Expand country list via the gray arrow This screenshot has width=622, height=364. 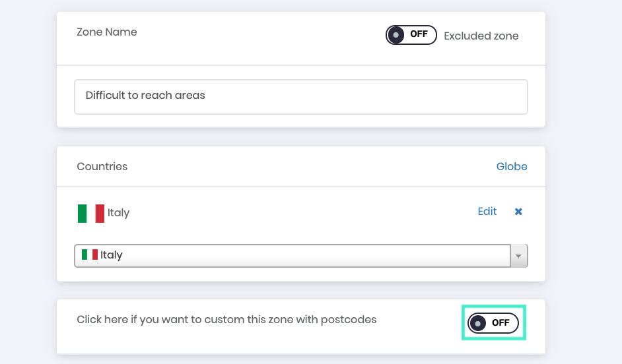point(518,256)
